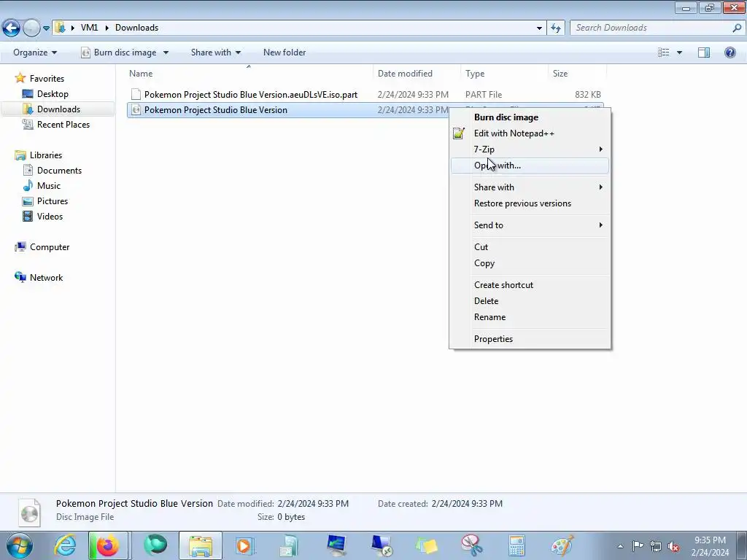
Task: Click Burn disc image toolbar button
Action: [119, 52]
